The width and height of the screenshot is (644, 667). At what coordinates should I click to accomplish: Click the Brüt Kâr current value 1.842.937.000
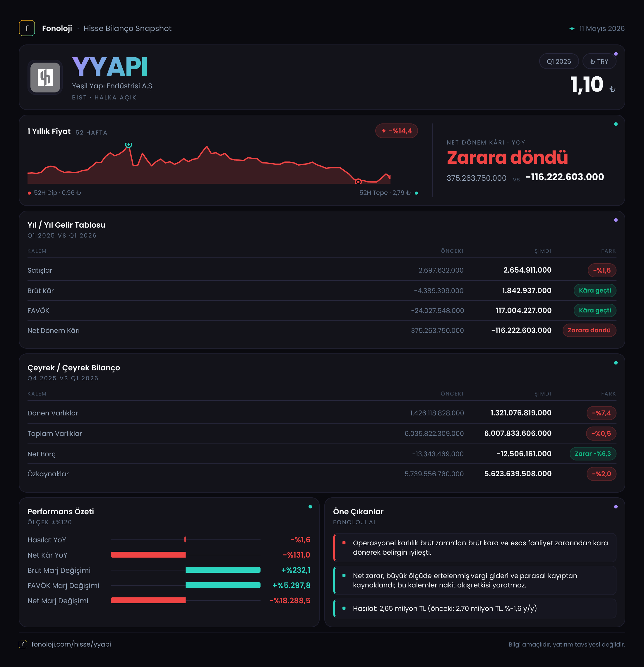pyautogui.click(x=527, y=290)
